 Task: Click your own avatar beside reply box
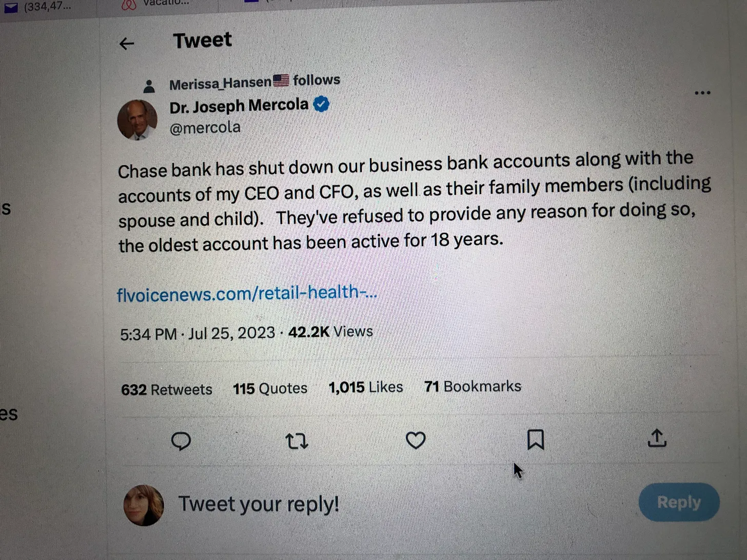144,505
